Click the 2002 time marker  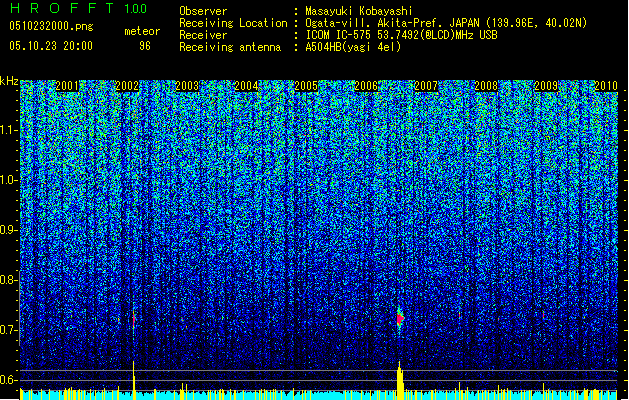tap(127, 86)
